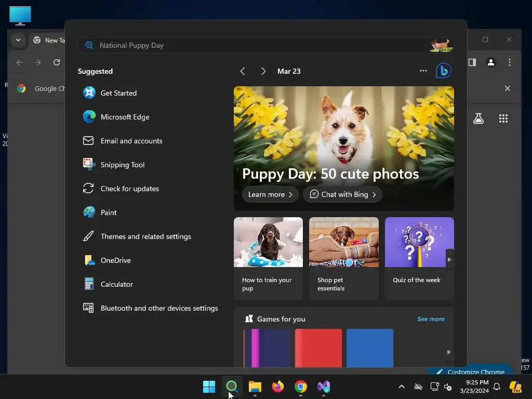
Task: Click the taskbar Search icon
Action: pos(232,387)
